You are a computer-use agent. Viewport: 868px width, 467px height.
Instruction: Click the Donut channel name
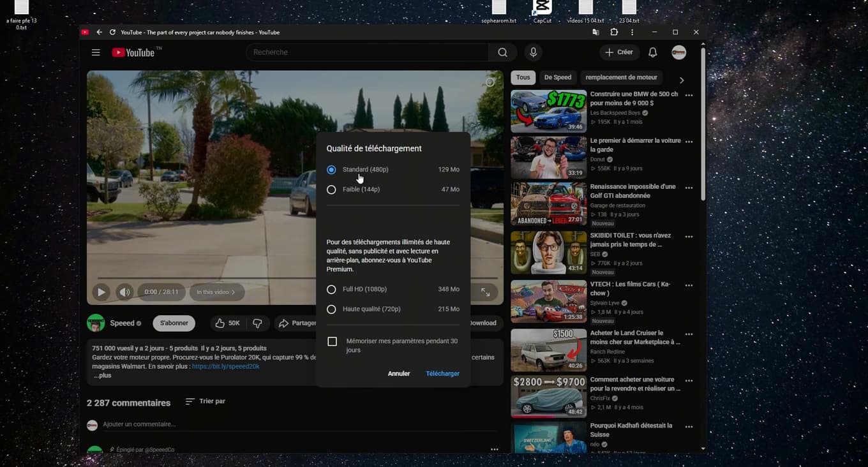pyautogui.click(x=597, y=159)
